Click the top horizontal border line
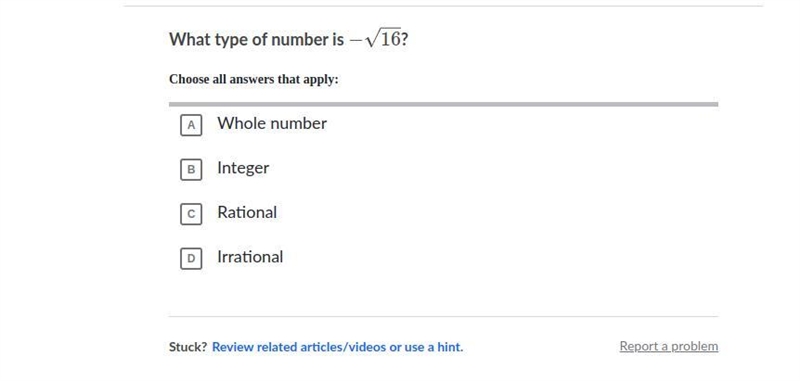Image resolution: width=800 pixels, height=381 pixels. (443, 6)
